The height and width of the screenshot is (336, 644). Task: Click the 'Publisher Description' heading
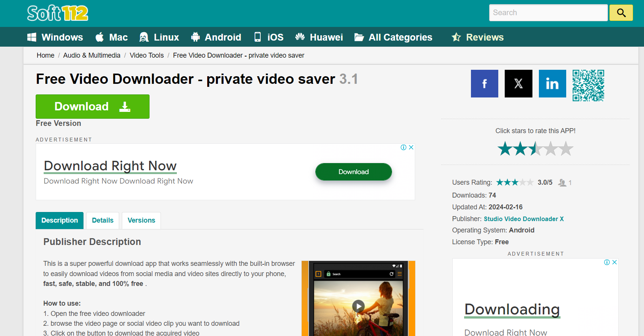click(x=92, y=242)
